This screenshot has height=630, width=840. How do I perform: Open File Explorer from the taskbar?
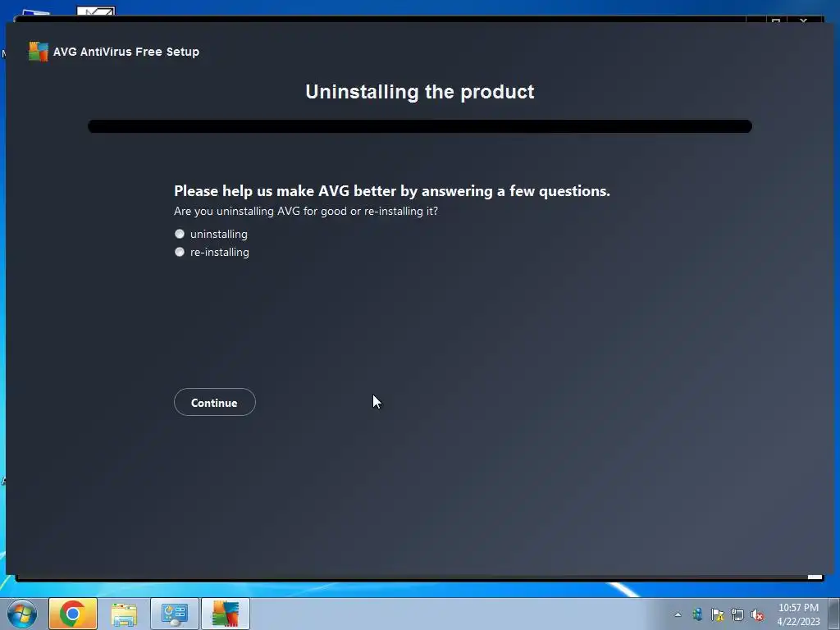[124, 614]
